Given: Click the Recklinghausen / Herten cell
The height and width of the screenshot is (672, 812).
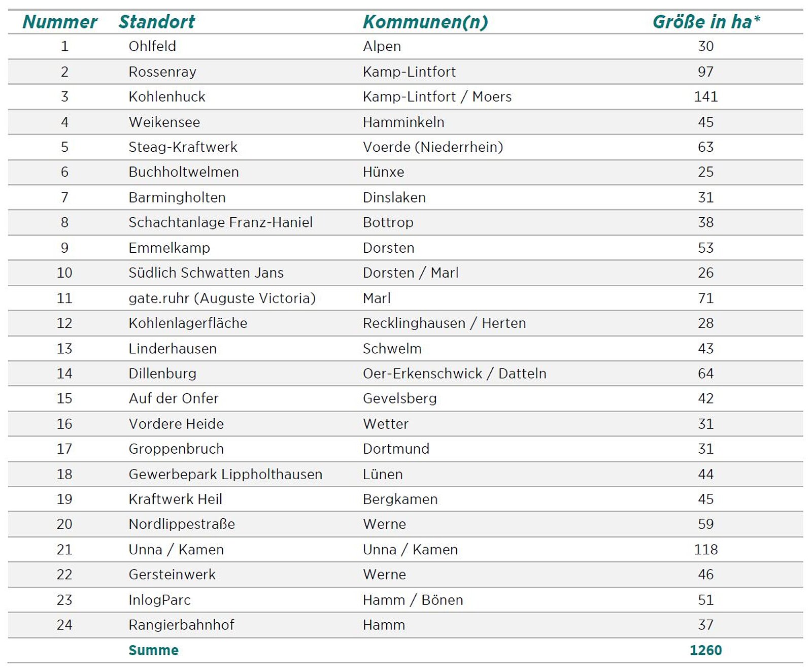Looking at the screenshot, I should coord(444,323).
